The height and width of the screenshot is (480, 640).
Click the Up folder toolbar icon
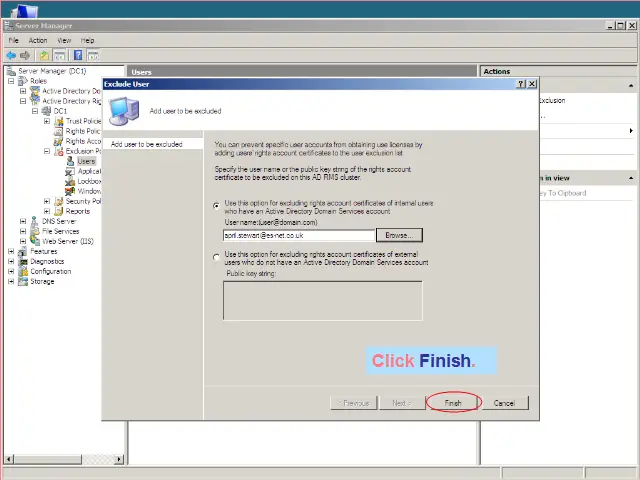44,55
